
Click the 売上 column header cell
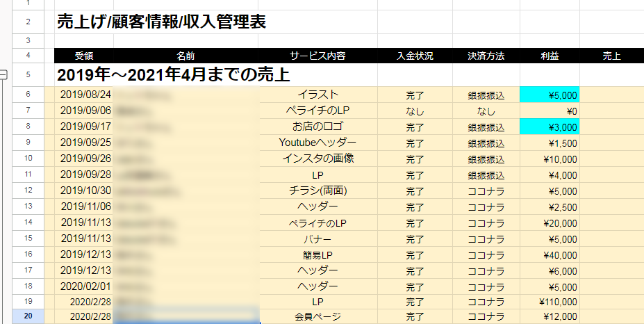611,56
